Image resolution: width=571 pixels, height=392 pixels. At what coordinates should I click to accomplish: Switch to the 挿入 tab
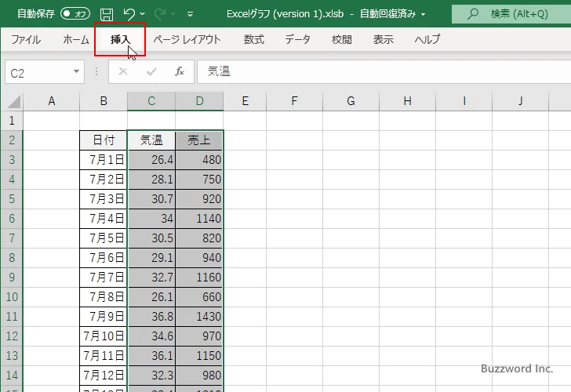click(120, 39)
